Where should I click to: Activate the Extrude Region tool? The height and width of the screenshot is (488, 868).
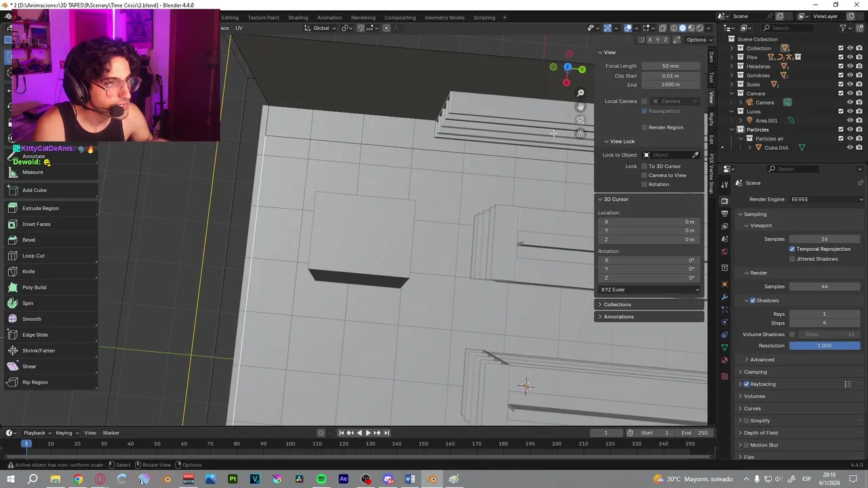(x=51, y=208)
